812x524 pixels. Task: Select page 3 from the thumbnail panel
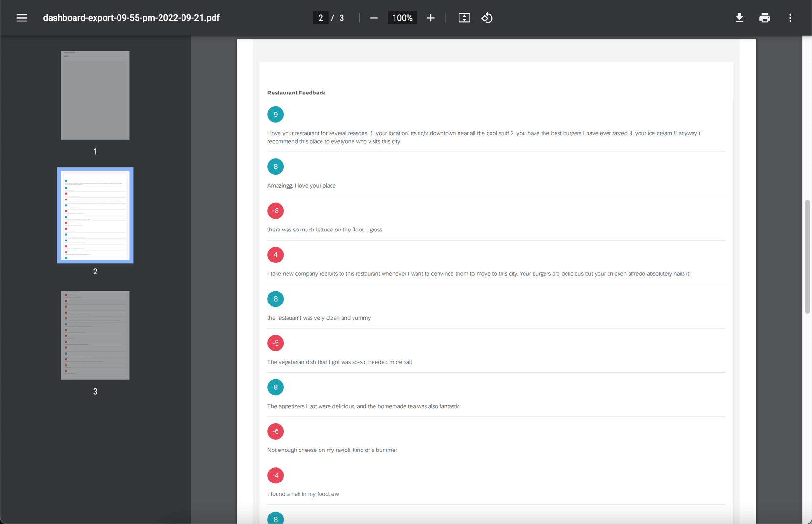pyautogui.click(x=95, y=335)
